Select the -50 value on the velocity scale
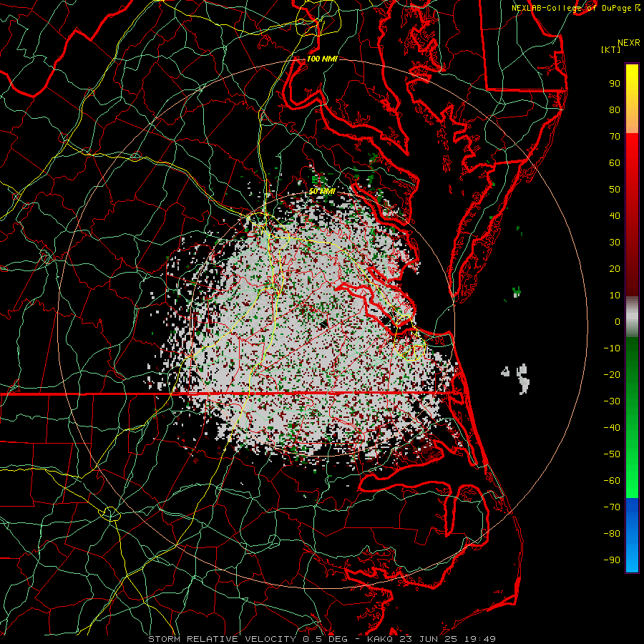Viewport: 644px width, 644px height. tap(612, 454)
